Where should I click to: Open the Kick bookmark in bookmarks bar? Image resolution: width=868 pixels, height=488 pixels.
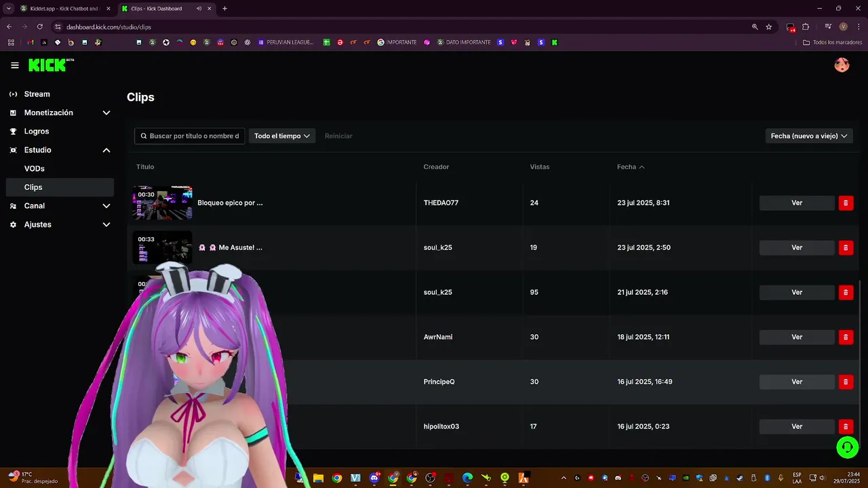pos(555,42)
